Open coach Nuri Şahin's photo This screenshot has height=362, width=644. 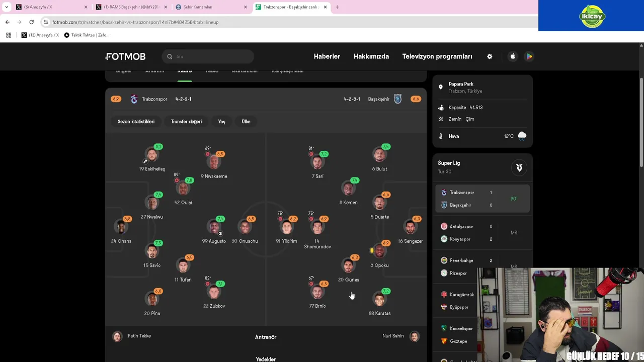click(415, 336)
